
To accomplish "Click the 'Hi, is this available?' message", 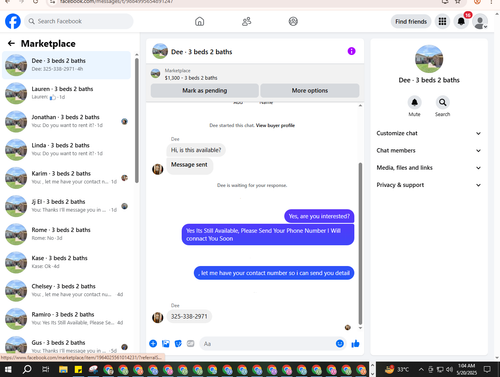I will point(196,150).
